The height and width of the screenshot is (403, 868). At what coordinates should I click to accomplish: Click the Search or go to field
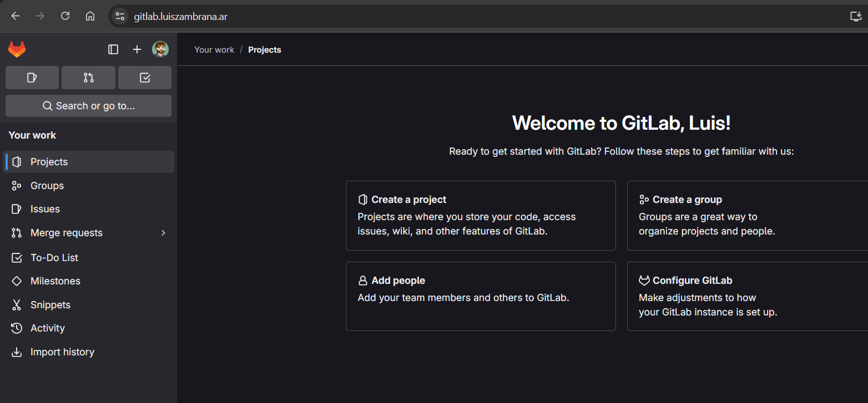pyautogui.click(x=88, y=106)
